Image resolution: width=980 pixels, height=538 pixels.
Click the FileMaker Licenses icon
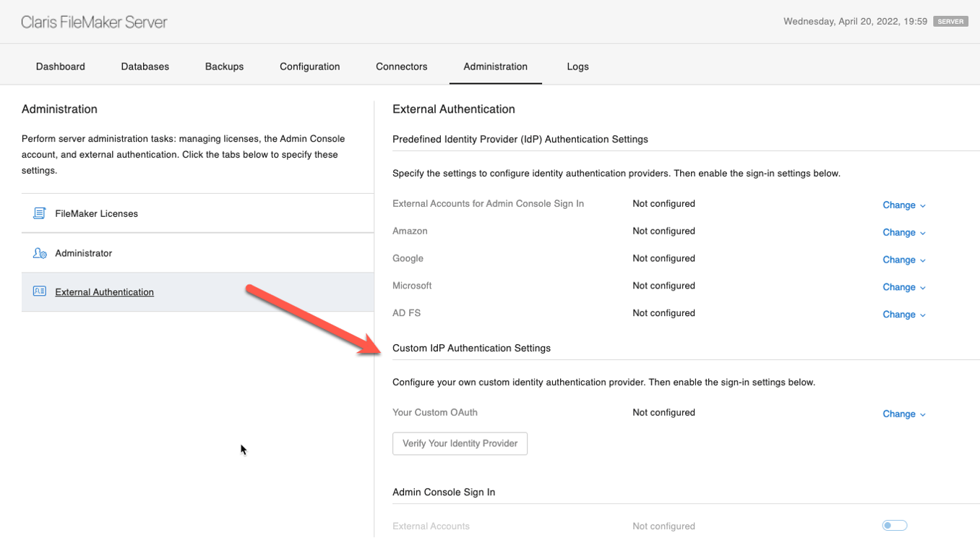pos(40,213)
